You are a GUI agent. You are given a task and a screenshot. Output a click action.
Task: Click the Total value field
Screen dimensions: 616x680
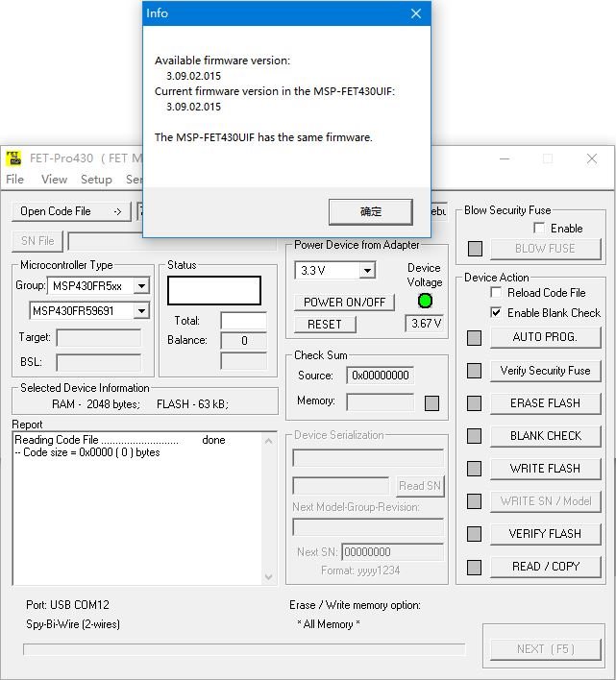(x=244, y=321)
